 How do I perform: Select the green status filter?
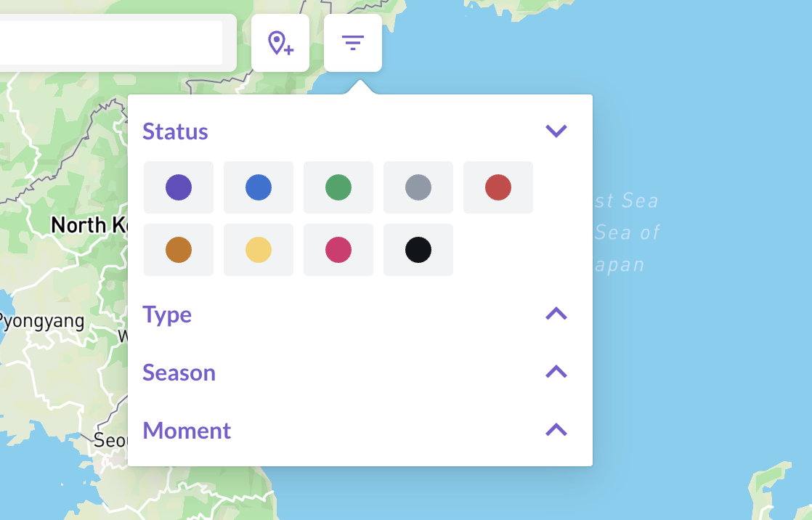point(338,187)
